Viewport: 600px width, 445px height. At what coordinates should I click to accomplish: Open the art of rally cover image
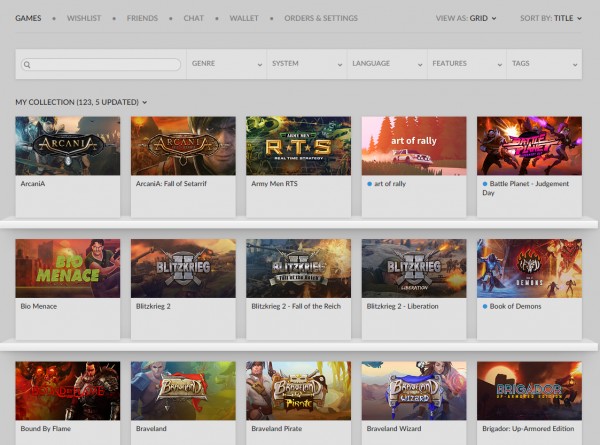pyautogui.click(x=414, y=146)
